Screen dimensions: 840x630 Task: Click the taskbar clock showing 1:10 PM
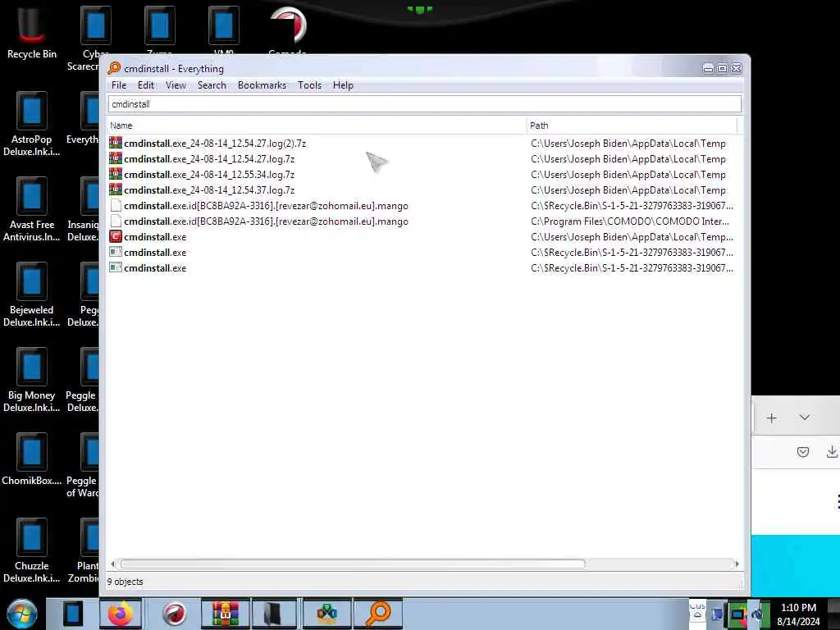(798, 614)
